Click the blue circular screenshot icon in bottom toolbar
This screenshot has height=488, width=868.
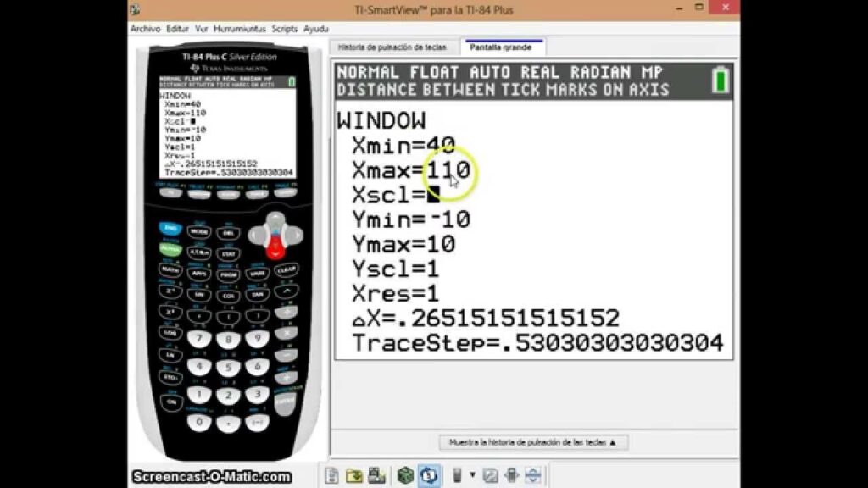tap(429, 475)
